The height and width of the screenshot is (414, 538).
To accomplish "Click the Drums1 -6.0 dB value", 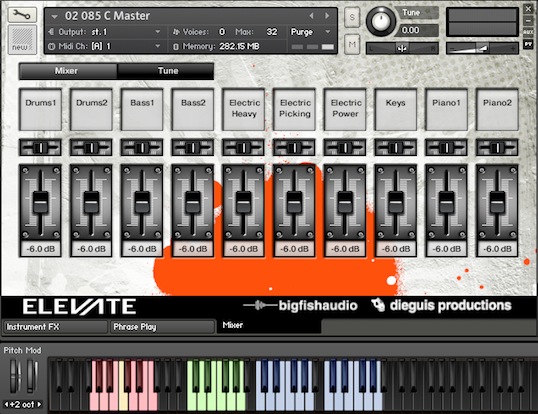I will pos(40,249).
